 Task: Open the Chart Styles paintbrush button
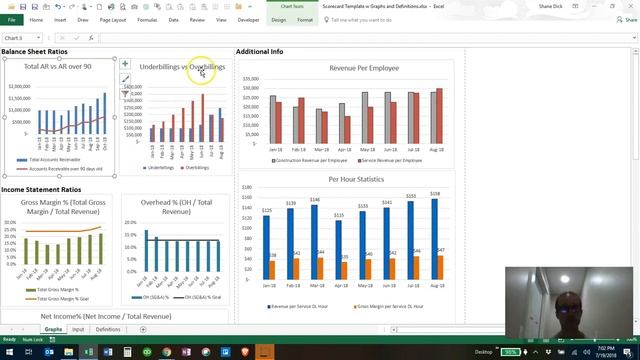(125, 79)
